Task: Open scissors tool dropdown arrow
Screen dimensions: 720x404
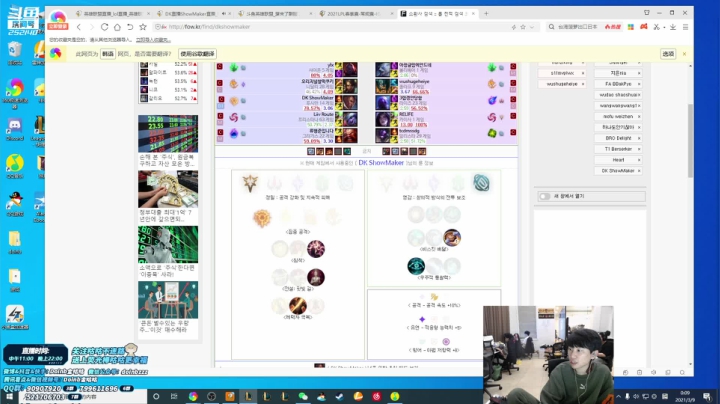Action: coord(664,28)
